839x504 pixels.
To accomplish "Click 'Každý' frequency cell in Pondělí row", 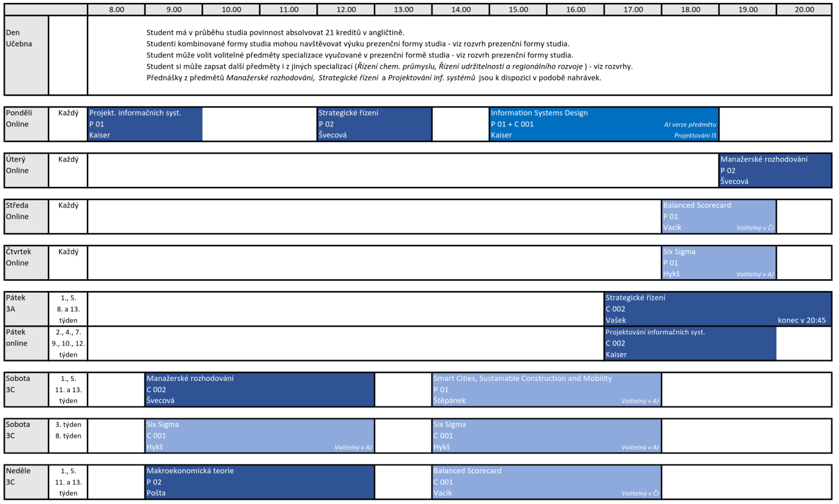I will pyautogui.click(x=68, y=124).
